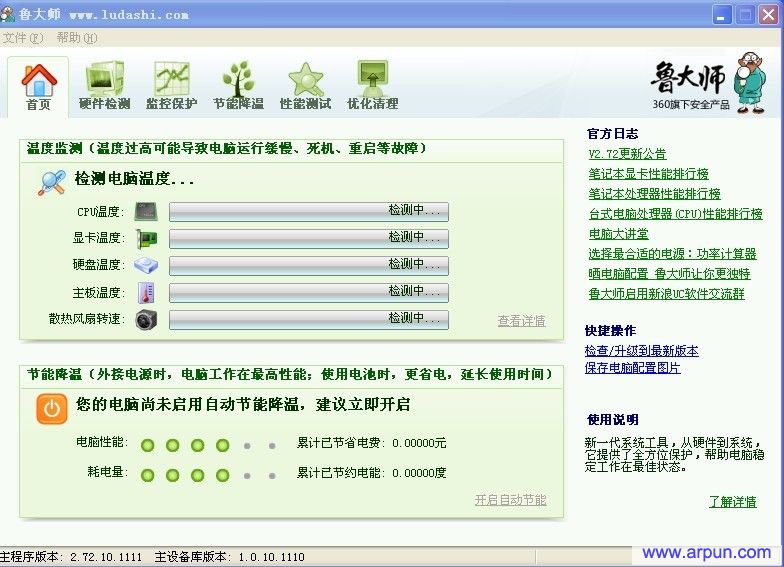
Task: Open the V2.72更新公告 link
Action: click(628, 154)
